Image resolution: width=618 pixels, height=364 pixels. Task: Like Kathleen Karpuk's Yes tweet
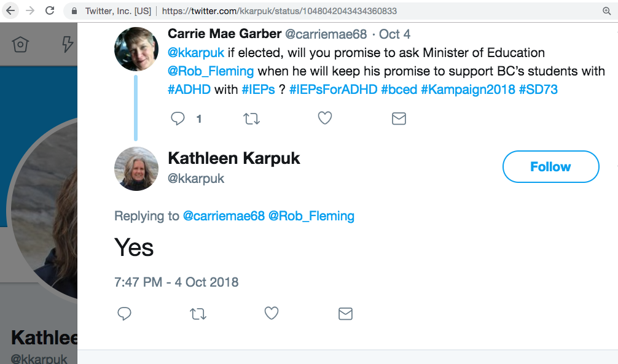click(x=272, y=314)
